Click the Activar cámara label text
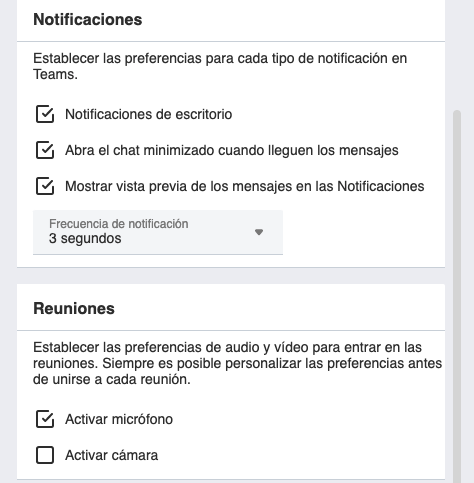The height and width of the screenshot is (483, 474). tap(111, 455)
